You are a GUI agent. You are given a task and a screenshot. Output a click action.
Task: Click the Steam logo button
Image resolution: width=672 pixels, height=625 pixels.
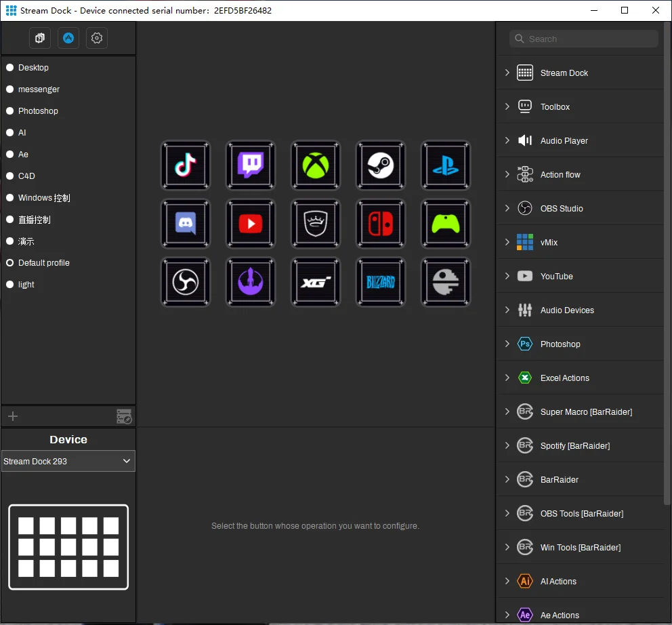[380, 165]
